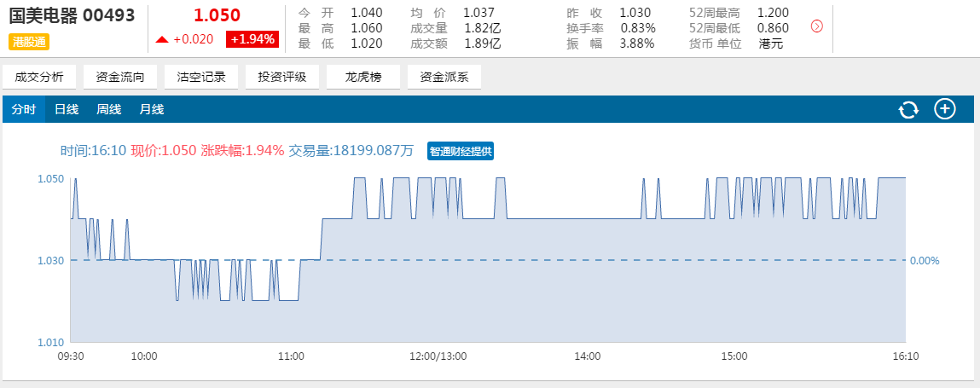Click the current price 1.050 in header
980x388 pixels.
217,15
